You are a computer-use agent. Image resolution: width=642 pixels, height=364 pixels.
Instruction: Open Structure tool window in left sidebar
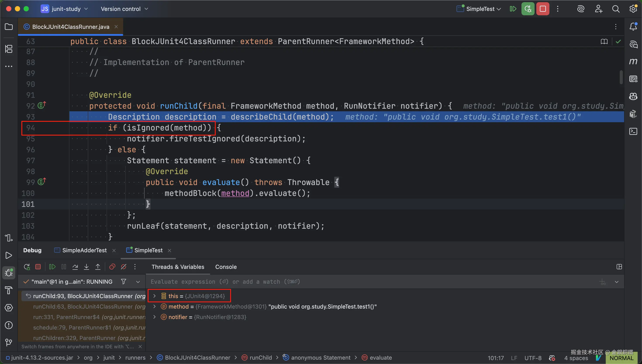[x=9, y=49]
